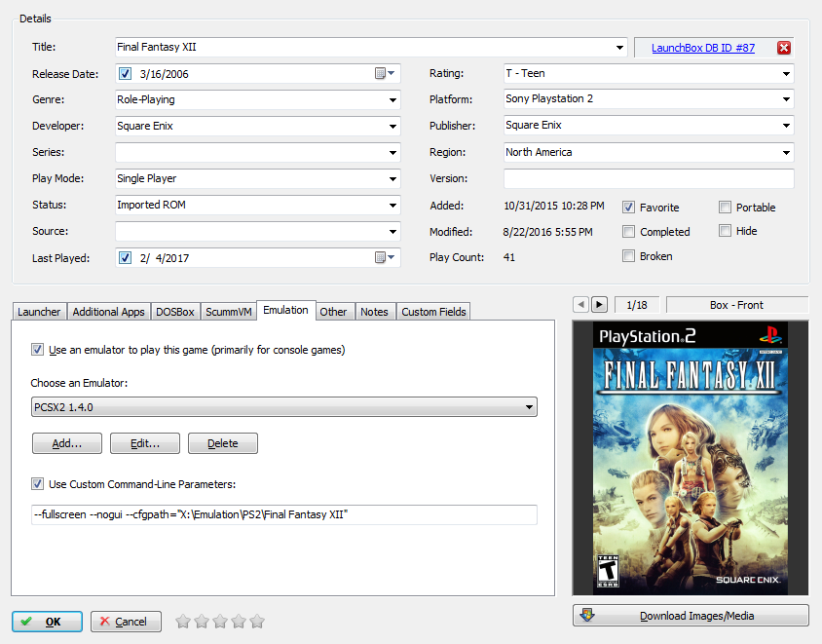Mark the game as Completed
The width and height of the screenshot is (822, 644).
[628, 231]
